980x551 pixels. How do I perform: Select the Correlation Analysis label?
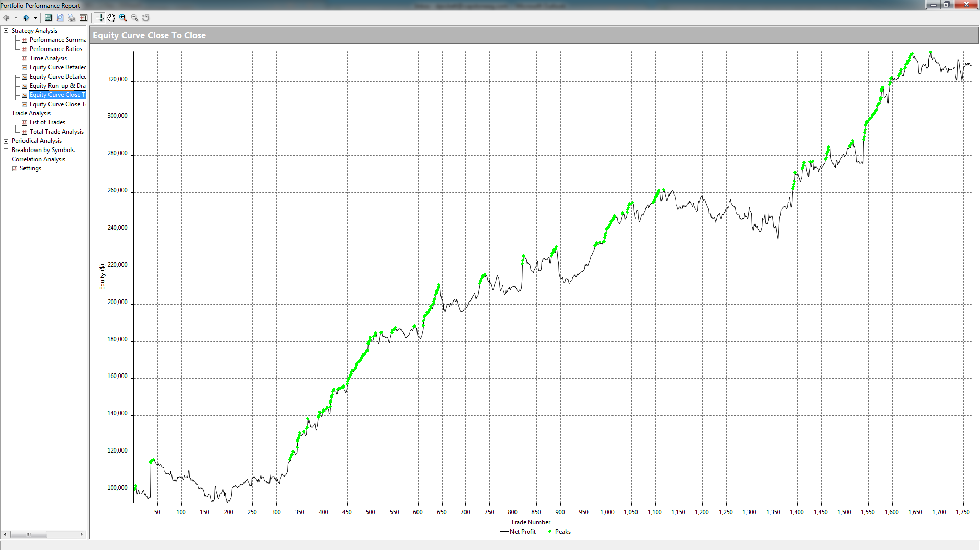[x=38, y=159]
